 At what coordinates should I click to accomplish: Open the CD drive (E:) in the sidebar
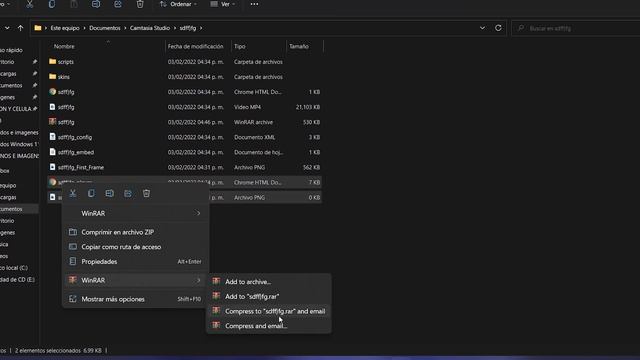pos(17,280)
